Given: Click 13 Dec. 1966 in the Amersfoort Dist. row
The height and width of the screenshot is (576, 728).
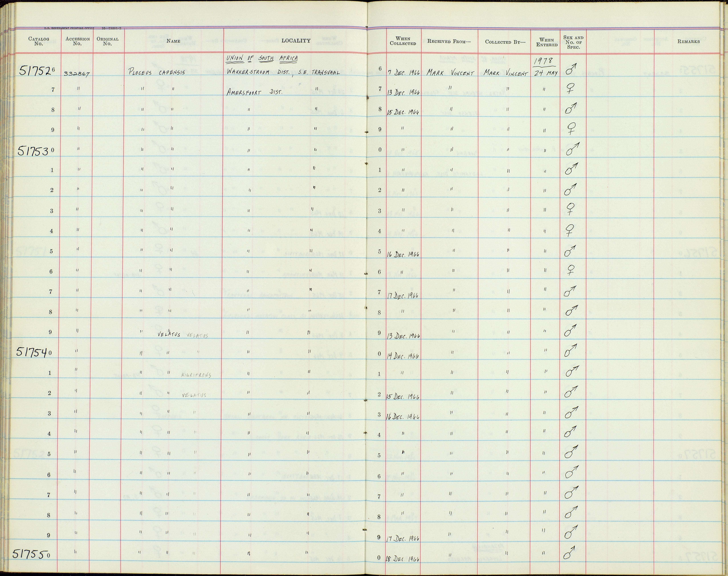Looking at the screenshot, I should [x=403, y=92].
